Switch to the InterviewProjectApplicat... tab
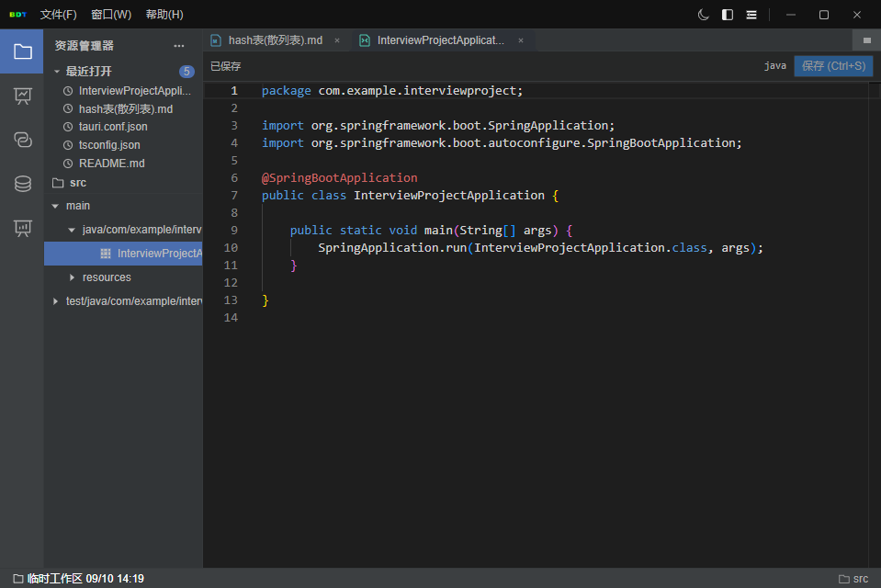This screenshot has width=881, height=588. [x=441, y=40]
